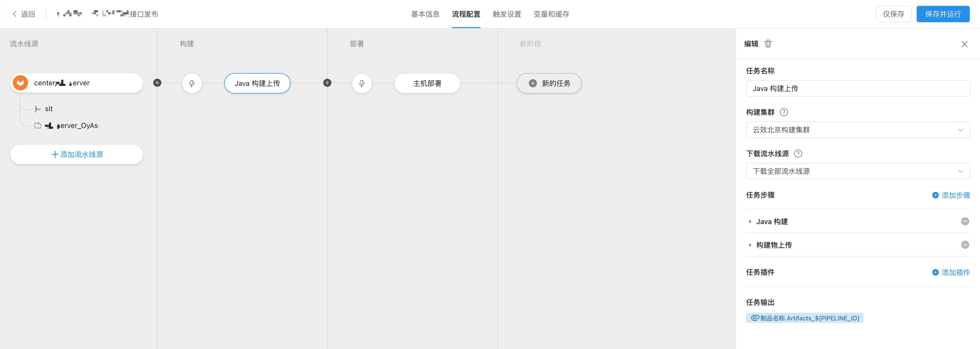The height and width of the screenshot is (349, 980).
Task: Open the 下载流水线源 help question-mark icon
Action: 798,153
